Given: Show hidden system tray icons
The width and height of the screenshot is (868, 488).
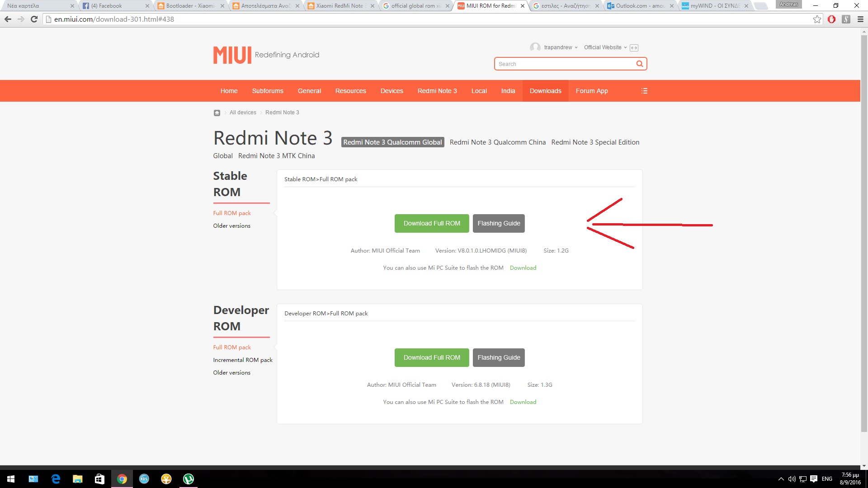Looking at the screenshot, I should (x=781, y=479).
